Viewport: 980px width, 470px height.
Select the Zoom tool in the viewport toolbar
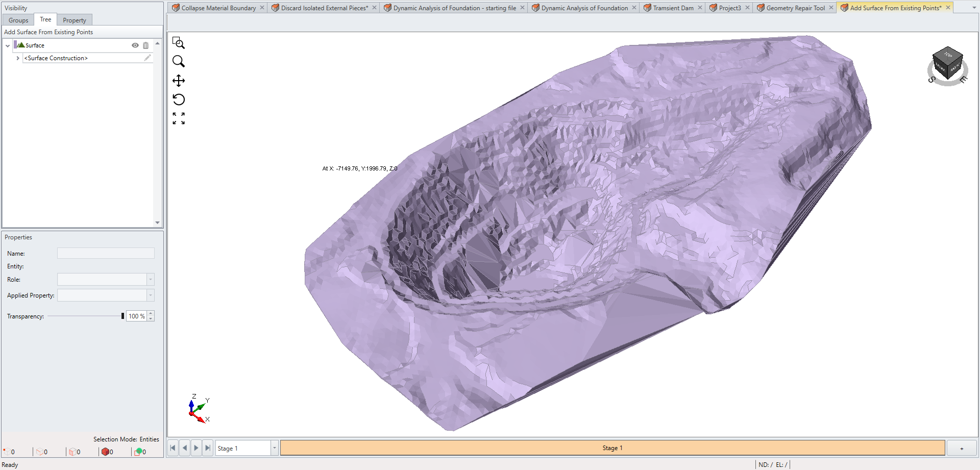tap(178, 61)
